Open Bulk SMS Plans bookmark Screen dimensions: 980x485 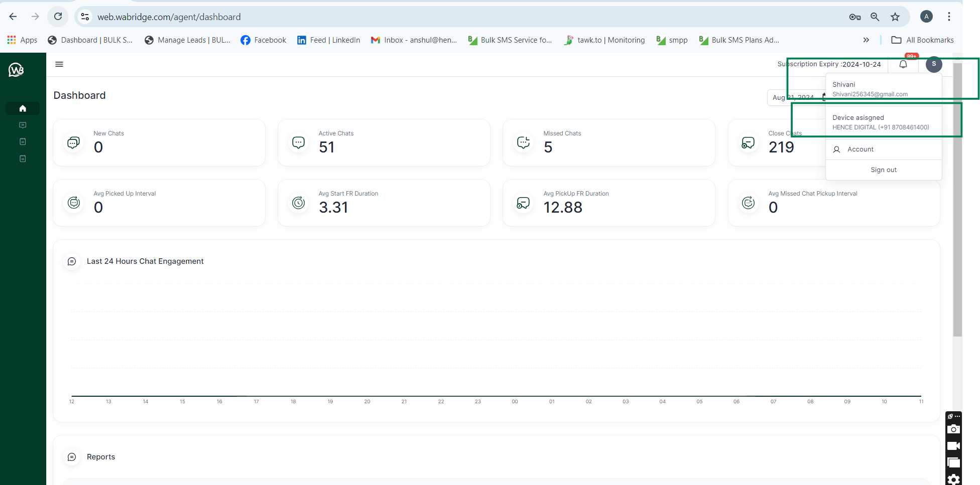(x=739, y=40)
